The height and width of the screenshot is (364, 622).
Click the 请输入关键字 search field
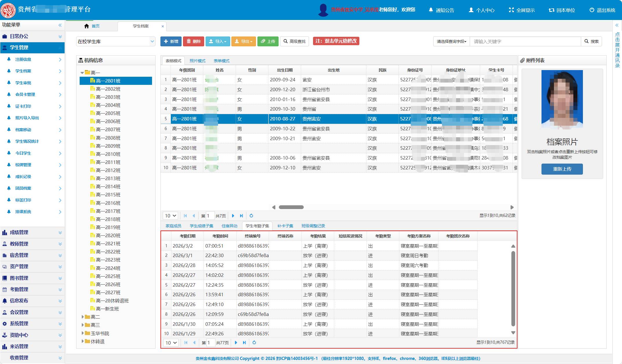point(525,41)
